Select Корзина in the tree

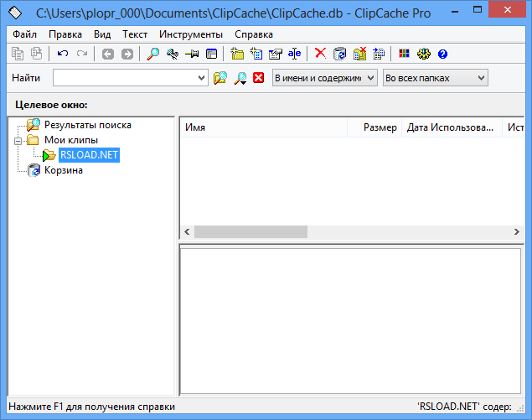(x=64, y=170)
